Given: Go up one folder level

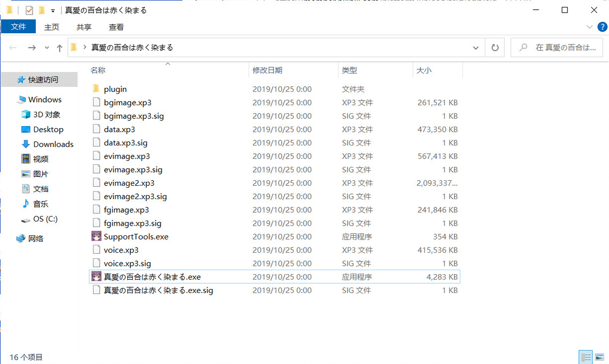Looking at the screenshot, I should pos(59,47).
